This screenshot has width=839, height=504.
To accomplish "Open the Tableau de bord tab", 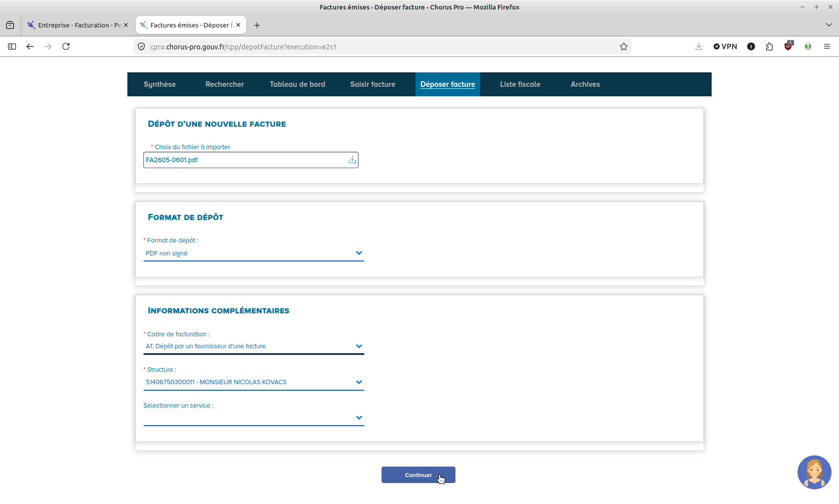I will (298, 84).
